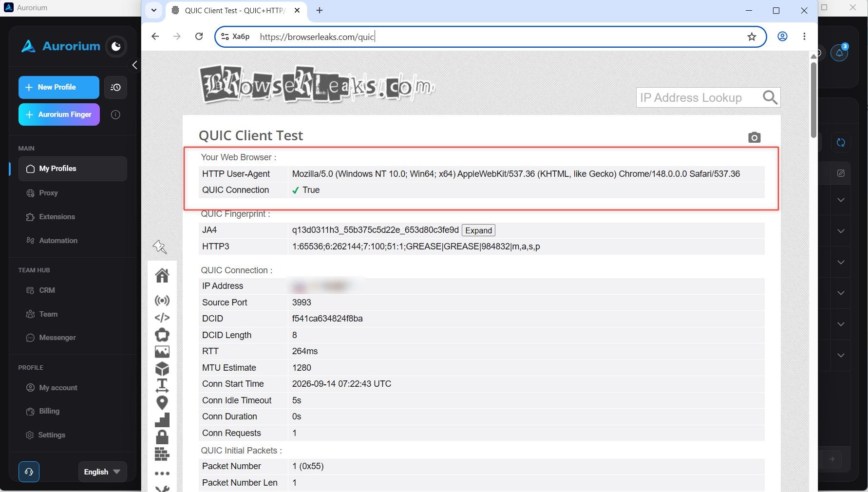
Task: Click the right-arrow button at Aurorium's bottom
Action: pyautogui.click(x=831, y=459)
